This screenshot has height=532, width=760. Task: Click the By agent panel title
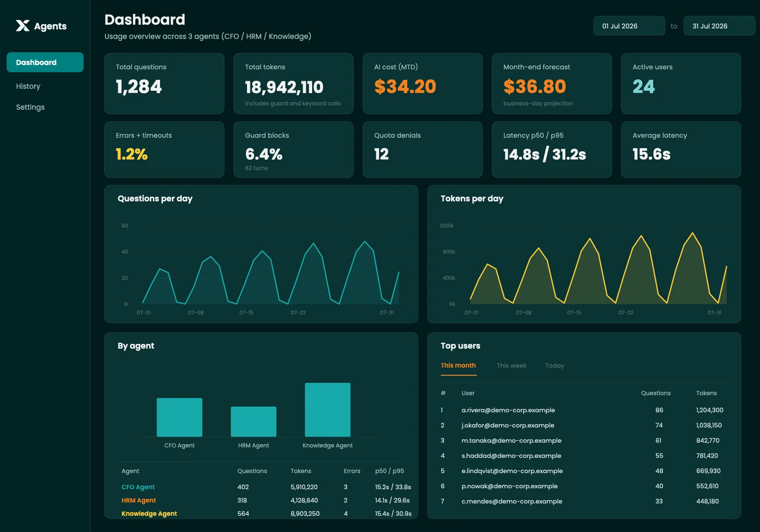[136, 346]
